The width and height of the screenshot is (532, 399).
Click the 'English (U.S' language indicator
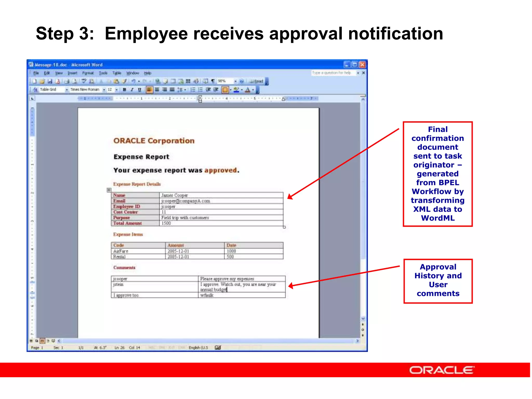(198, 348)
